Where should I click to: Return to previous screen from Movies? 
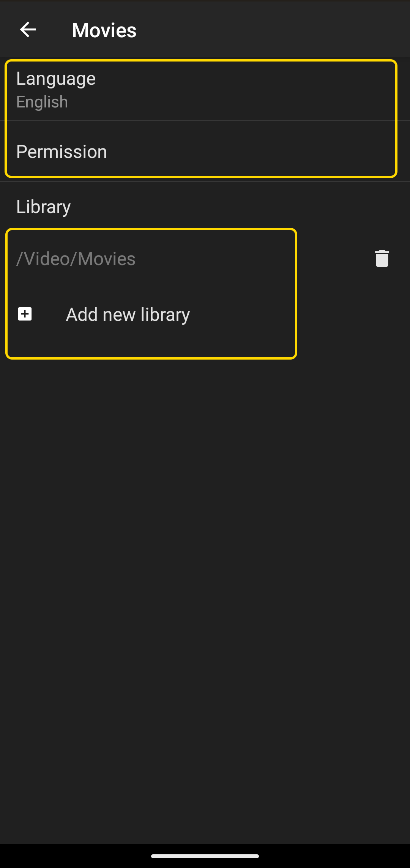pyautogui.click(x=28, y=30)
